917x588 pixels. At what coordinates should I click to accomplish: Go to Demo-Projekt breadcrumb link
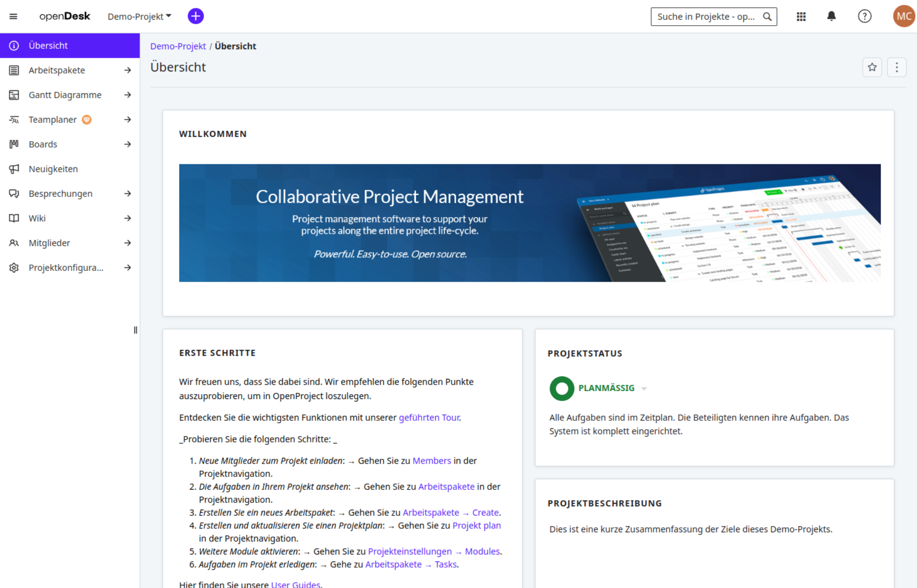pyautogui.click(x=178, y=46)
